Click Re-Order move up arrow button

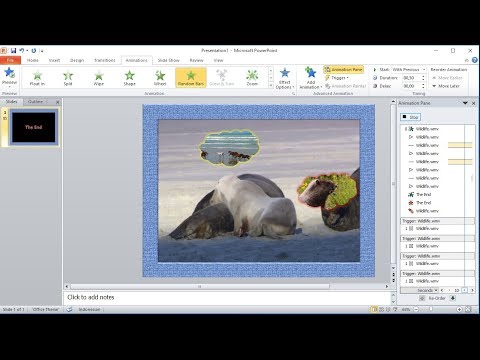pos(422,298)
